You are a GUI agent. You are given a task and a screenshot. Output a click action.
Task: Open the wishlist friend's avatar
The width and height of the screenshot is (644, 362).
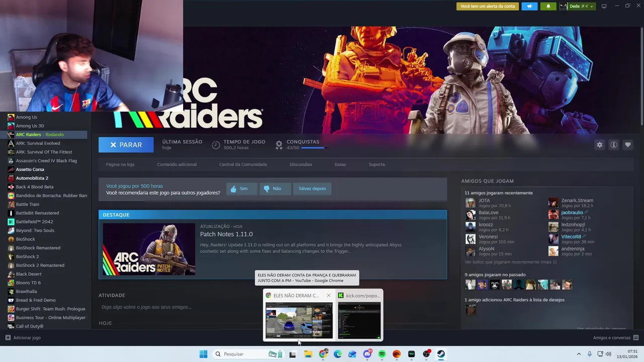(x=470, y=310)
